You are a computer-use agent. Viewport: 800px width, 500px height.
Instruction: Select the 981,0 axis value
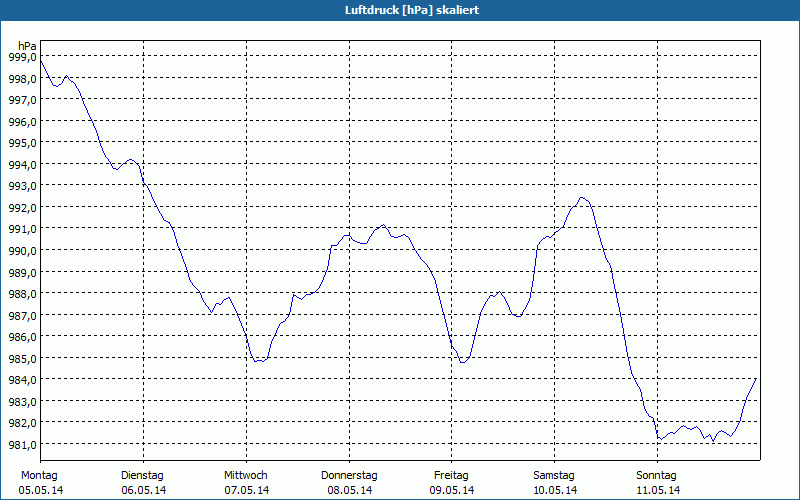(22, 444)
